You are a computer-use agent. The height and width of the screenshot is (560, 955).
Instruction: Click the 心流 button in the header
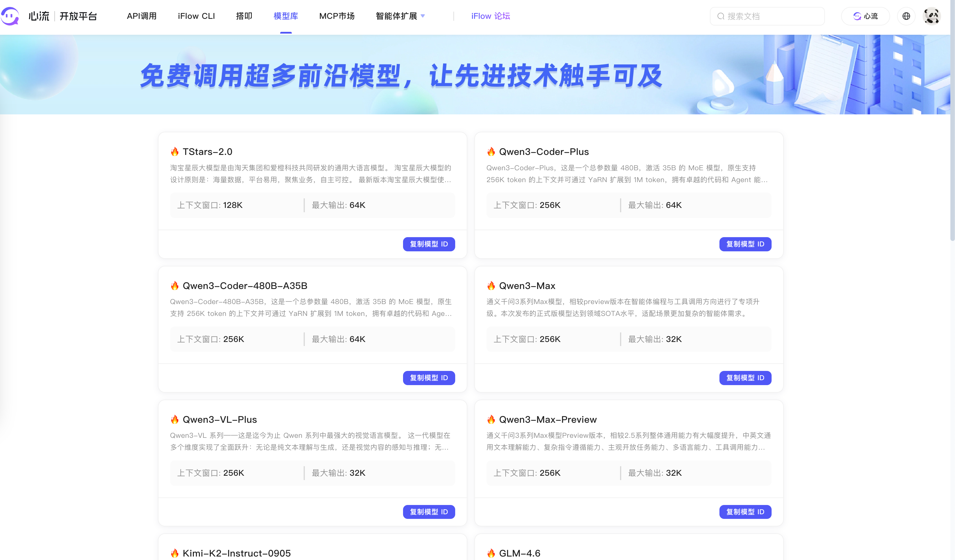click(865, 16)
